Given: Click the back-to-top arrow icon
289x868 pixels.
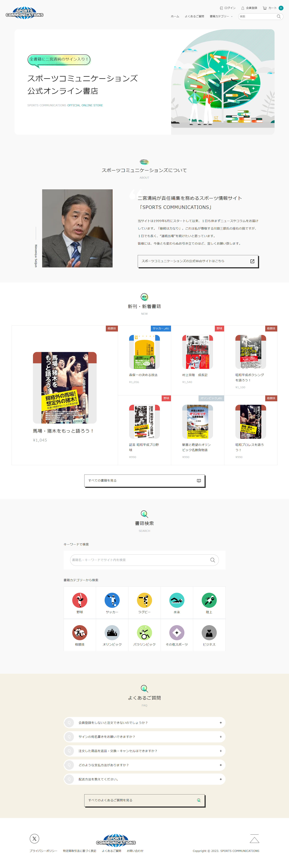Looking at the screenshot, I should click(x=254, y=839).
